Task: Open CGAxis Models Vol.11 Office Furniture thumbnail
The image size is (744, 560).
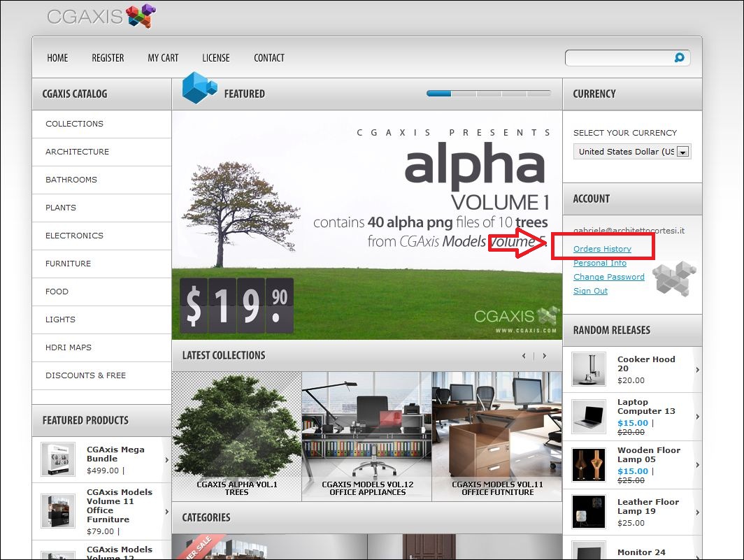Action: point(497,436)
